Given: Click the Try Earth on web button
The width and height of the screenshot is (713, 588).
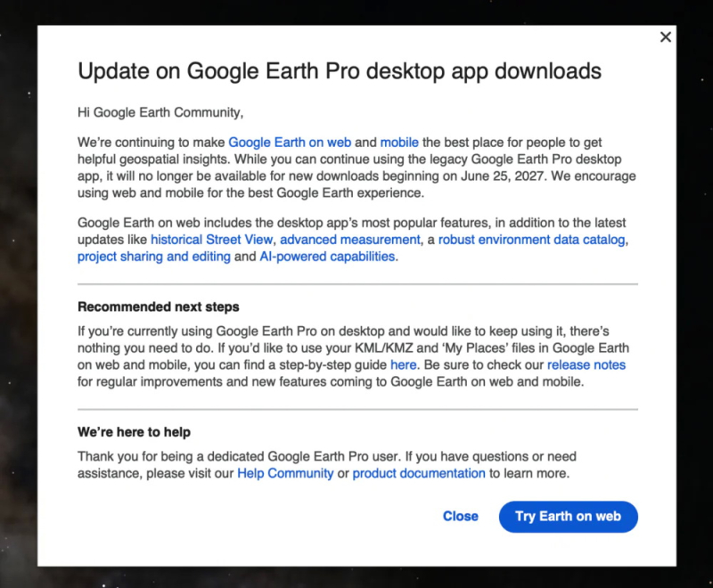Looking at the screenshot, I should tap(568, 517).
